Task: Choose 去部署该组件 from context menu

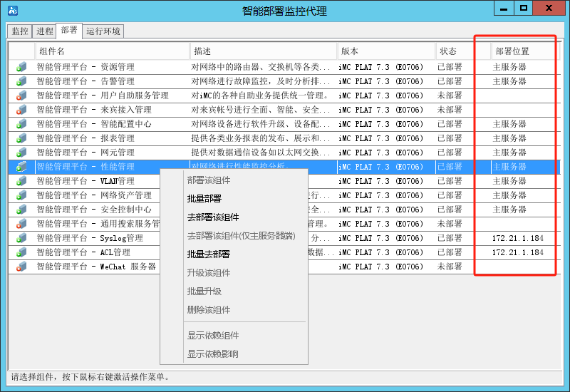Action: pyautogui.click(x=213, y=217)
